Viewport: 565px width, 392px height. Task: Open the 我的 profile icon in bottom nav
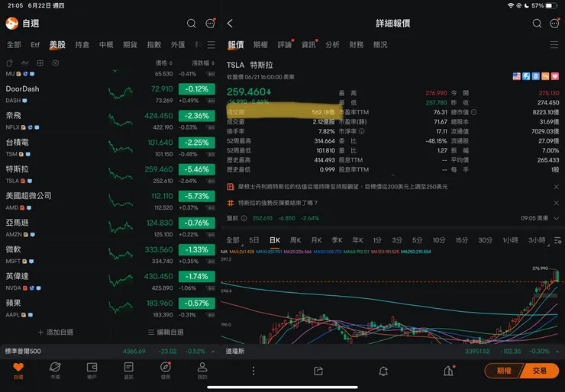click(x=202, y=371)
